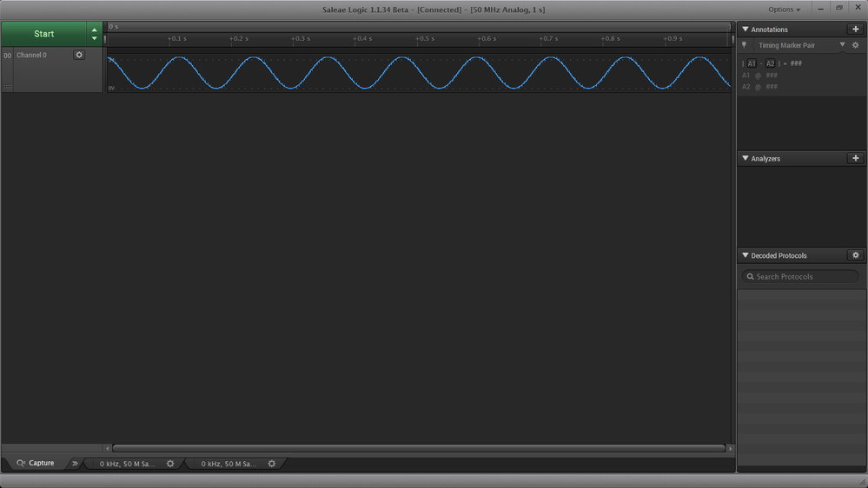Image resolution: width=868 pixels, height=488 pixels.
Task: Add a new annotation with plus button
Action: click(855, 29)
